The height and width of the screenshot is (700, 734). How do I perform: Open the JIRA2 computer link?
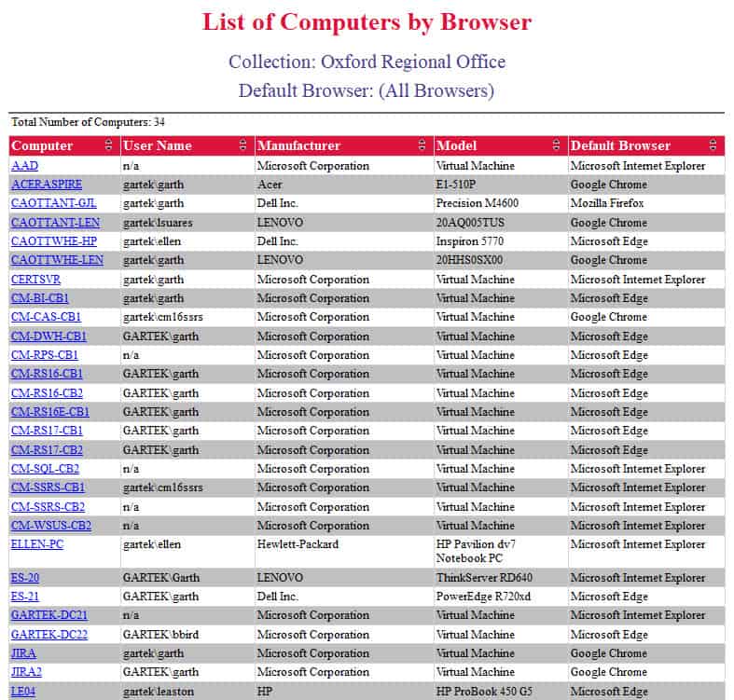point(26,672)
